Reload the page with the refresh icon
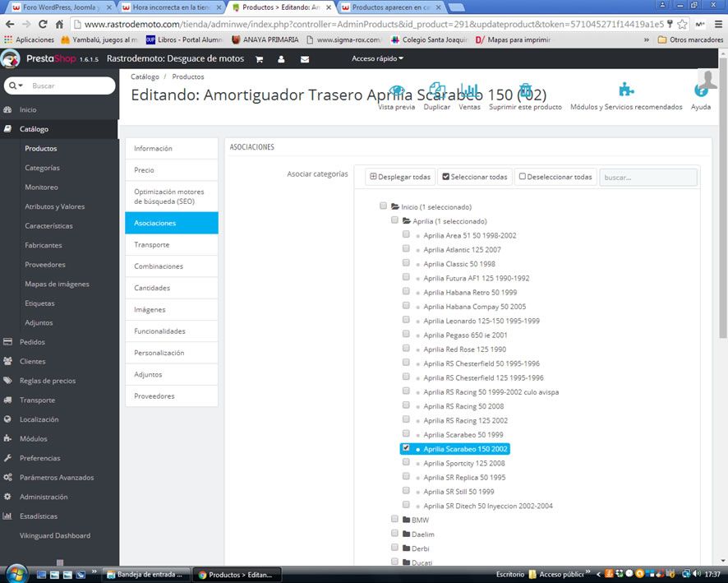Viewport: 728px width, 583px height. pos(43,24)
